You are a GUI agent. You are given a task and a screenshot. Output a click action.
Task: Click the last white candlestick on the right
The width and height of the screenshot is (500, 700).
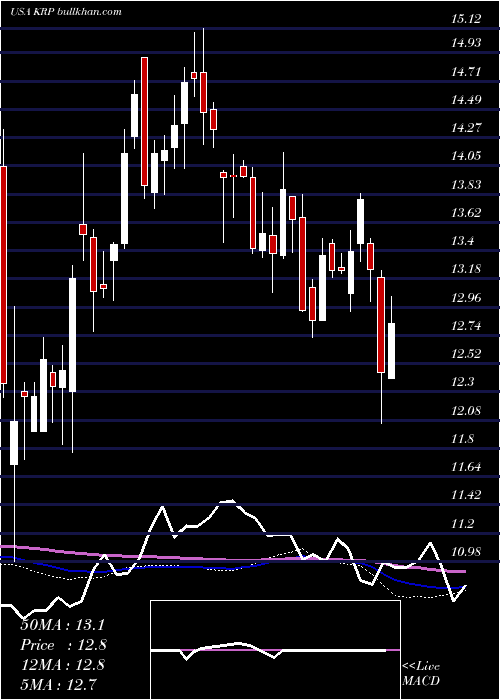[x=392, y=351]
